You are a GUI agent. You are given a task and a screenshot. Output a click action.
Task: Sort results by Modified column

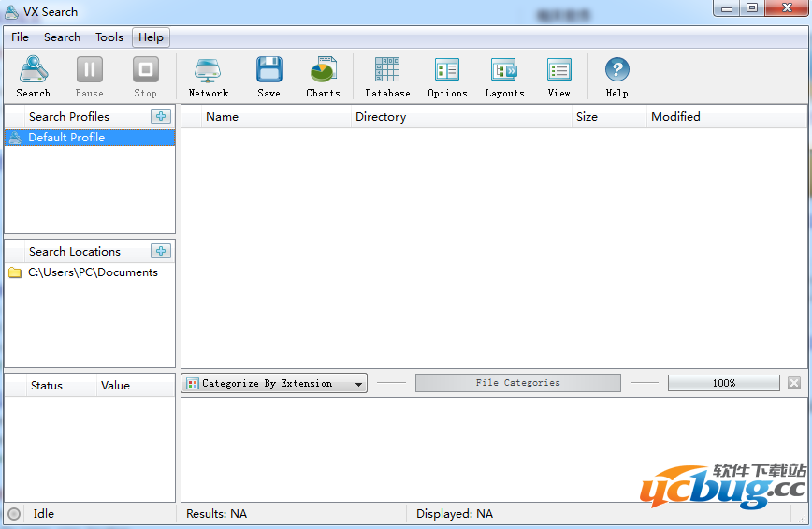point(727,117)
